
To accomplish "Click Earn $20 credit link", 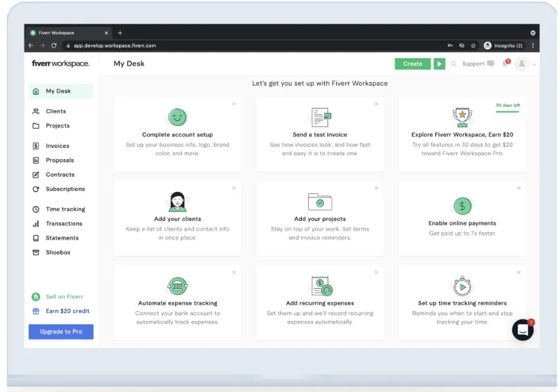I will click(x=61, y=311).
